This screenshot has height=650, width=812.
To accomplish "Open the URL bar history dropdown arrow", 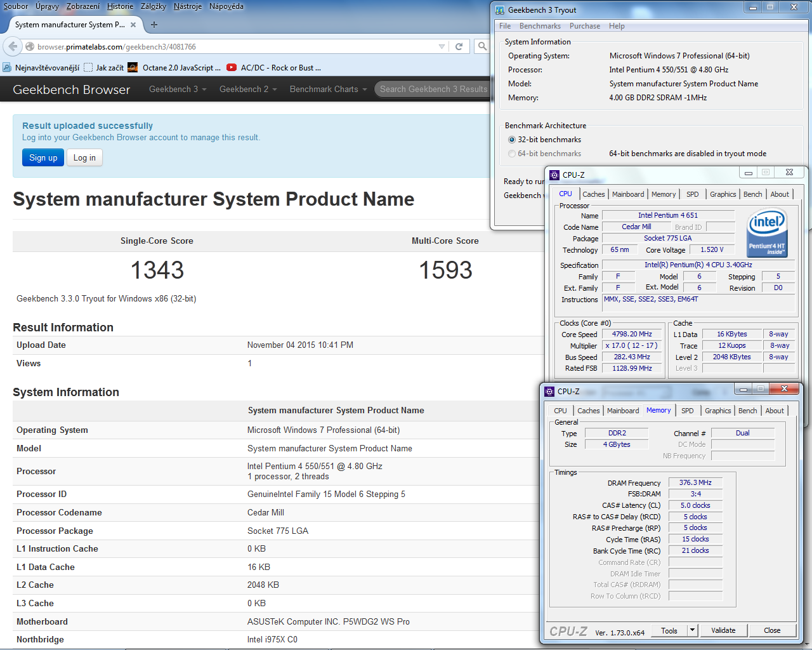I will coord(442,46).
